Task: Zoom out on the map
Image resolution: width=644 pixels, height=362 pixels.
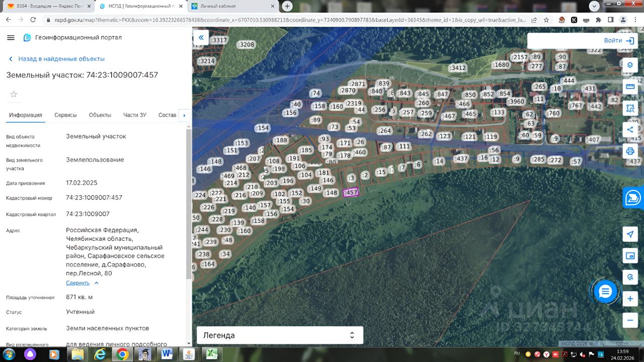Action: (630, 320)
